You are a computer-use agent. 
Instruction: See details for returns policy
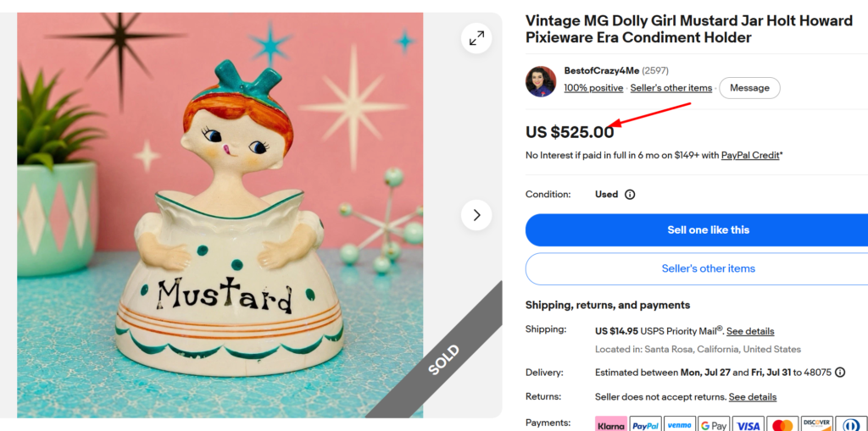pos(753,397)
